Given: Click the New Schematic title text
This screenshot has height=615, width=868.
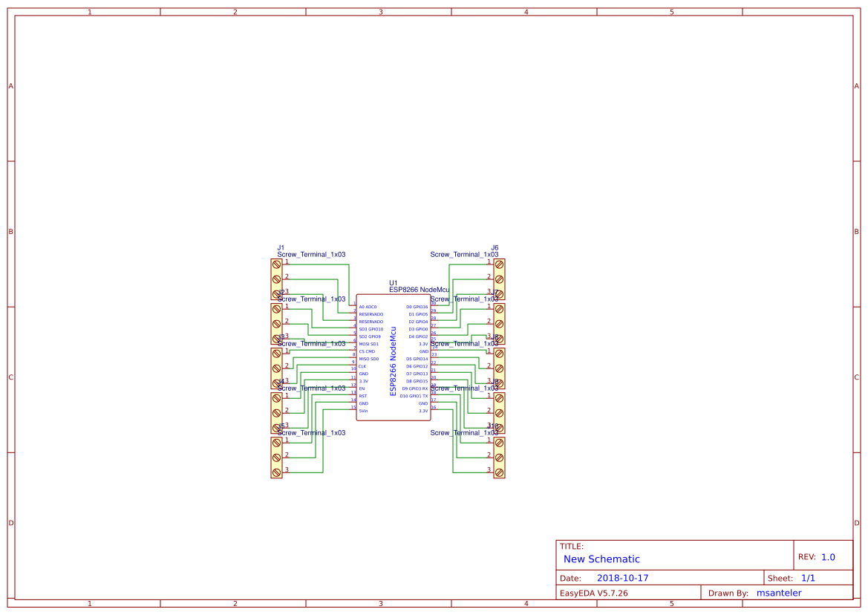Looking at the screenshot, I should 601,559.
